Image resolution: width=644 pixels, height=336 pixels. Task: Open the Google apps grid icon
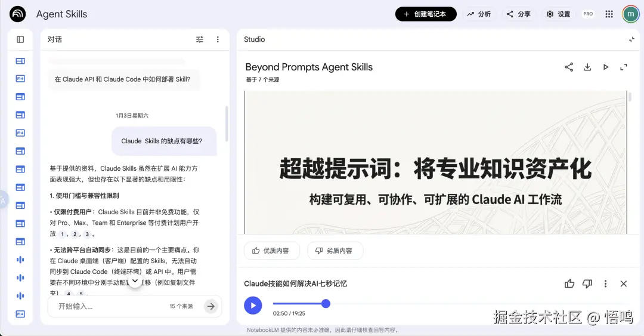tap(609, 14)
